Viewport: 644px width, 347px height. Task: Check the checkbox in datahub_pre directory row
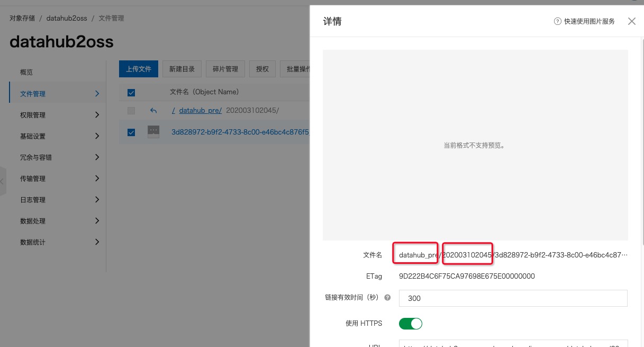[131, 111]
